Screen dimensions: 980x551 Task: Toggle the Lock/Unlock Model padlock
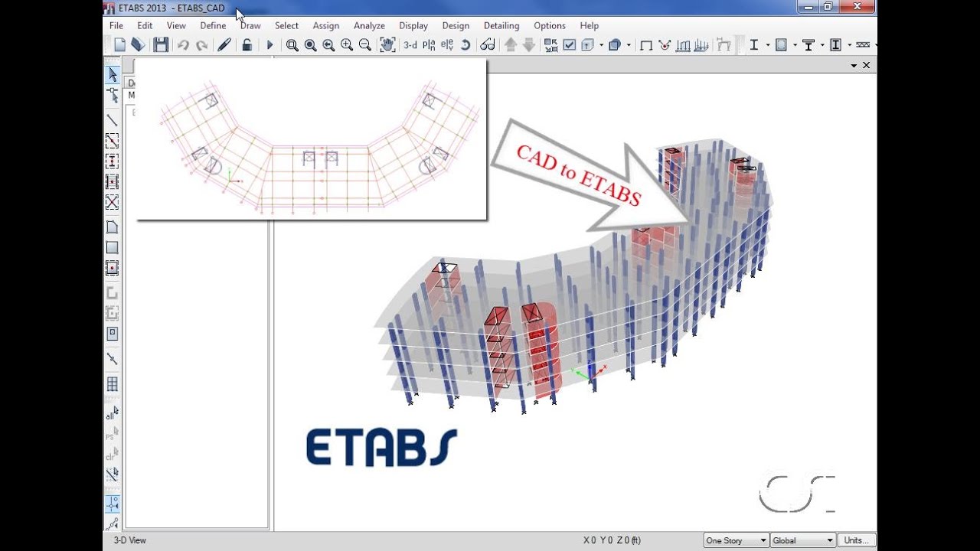[x=247, y=45]
